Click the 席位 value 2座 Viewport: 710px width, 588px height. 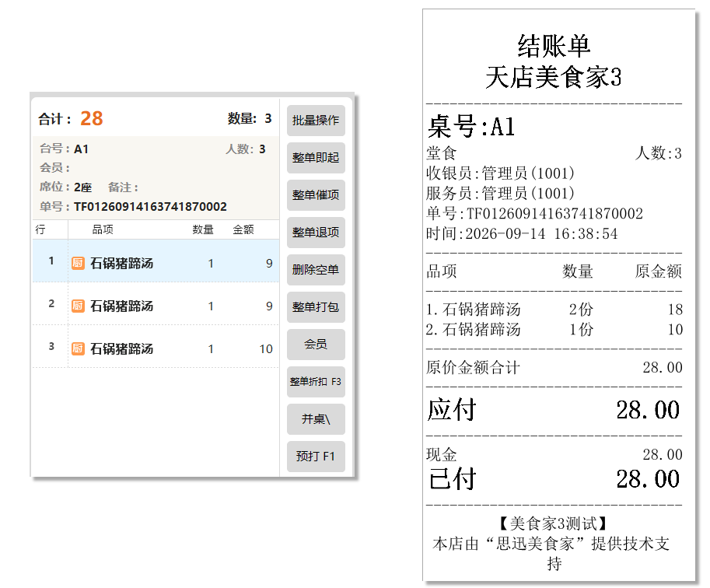tap(83, 187)
